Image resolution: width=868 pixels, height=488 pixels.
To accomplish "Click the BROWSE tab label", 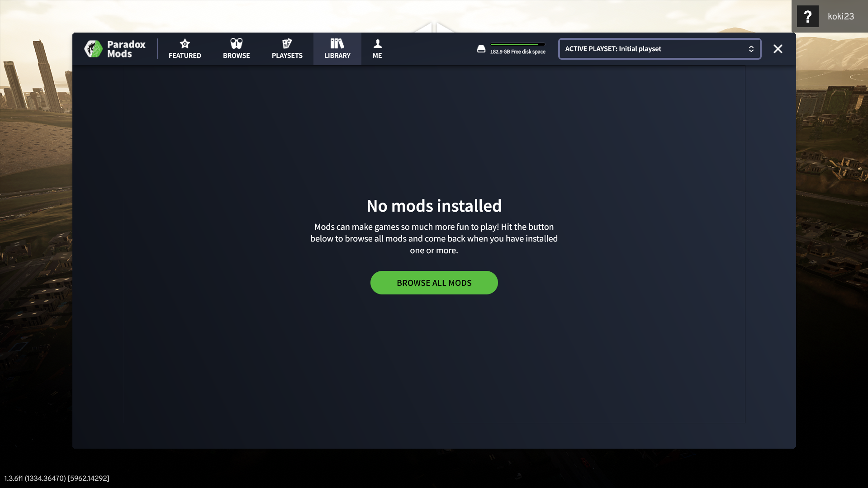I will (x=236, y=56).
